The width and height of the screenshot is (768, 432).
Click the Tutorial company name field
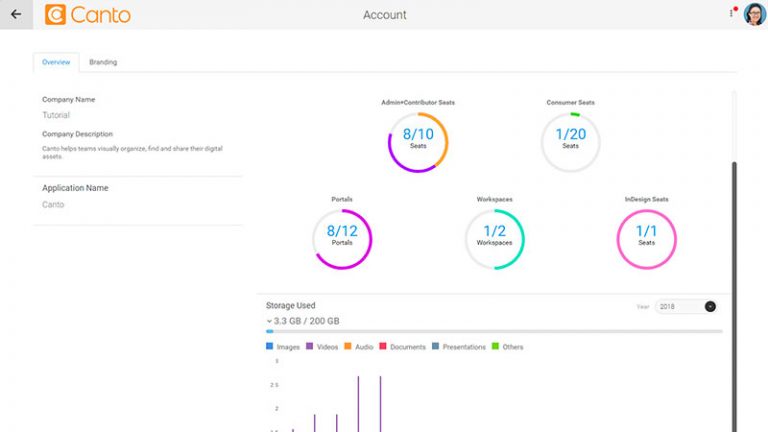click(x=56, y=115)
